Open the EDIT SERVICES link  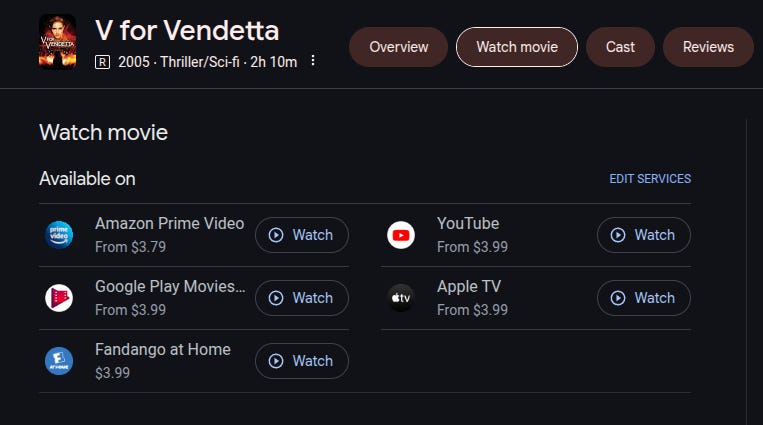(650, 179)
